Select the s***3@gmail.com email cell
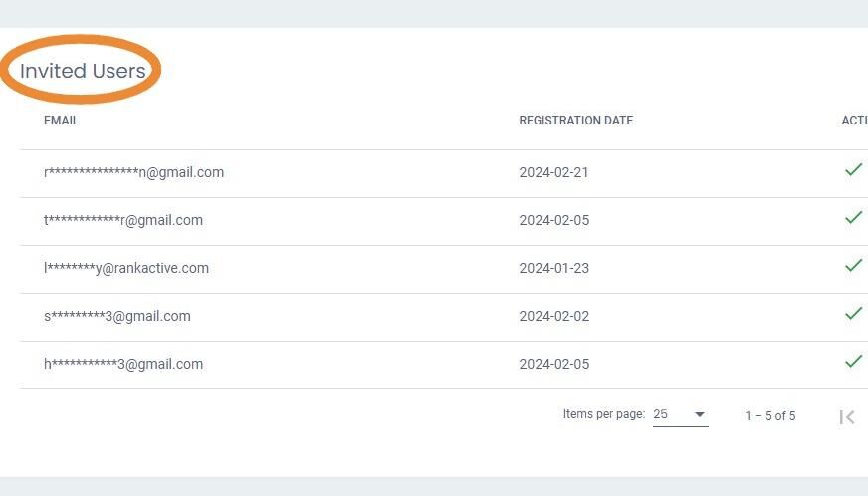The height and width of the screenshot is (496, 868). tap(117, 316)
